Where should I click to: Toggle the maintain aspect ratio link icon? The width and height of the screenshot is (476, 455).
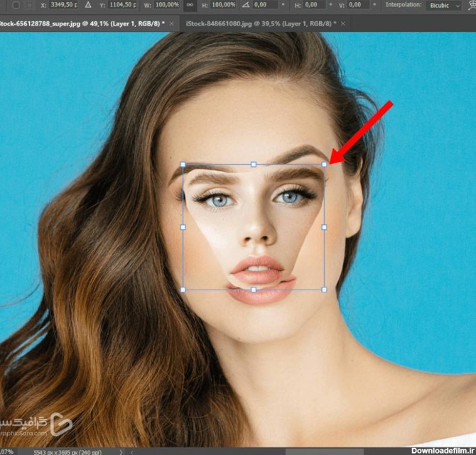click(x=190, y=5)
